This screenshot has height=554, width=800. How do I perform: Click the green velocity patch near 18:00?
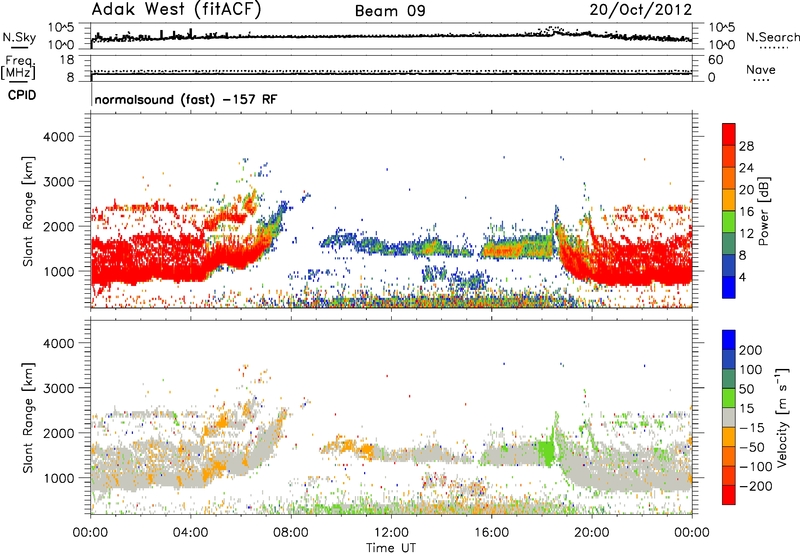[x=546, y=451]
